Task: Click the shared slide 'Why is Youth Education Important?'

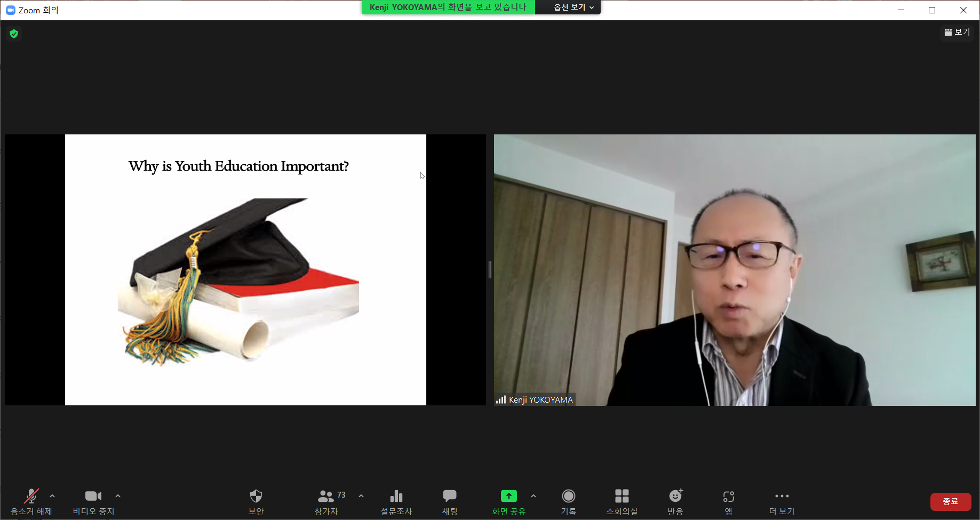Action: pyautogui.click(x=245, y=270)
